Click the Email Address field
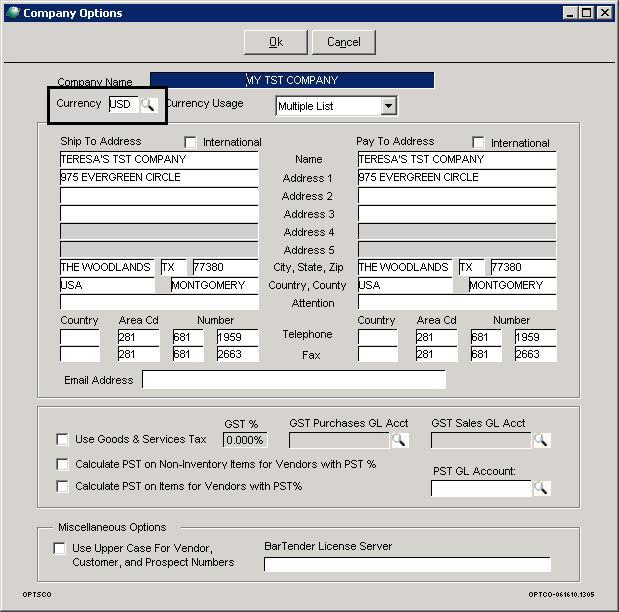The width and height of the screenshot is (619, 612). pyautogui.click(x=294, y=379)
